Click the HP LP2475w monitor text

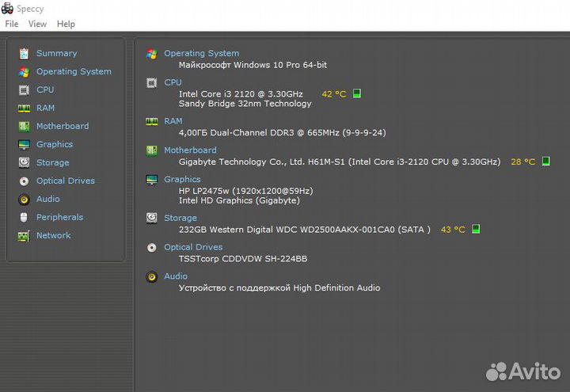click(245, 191)
